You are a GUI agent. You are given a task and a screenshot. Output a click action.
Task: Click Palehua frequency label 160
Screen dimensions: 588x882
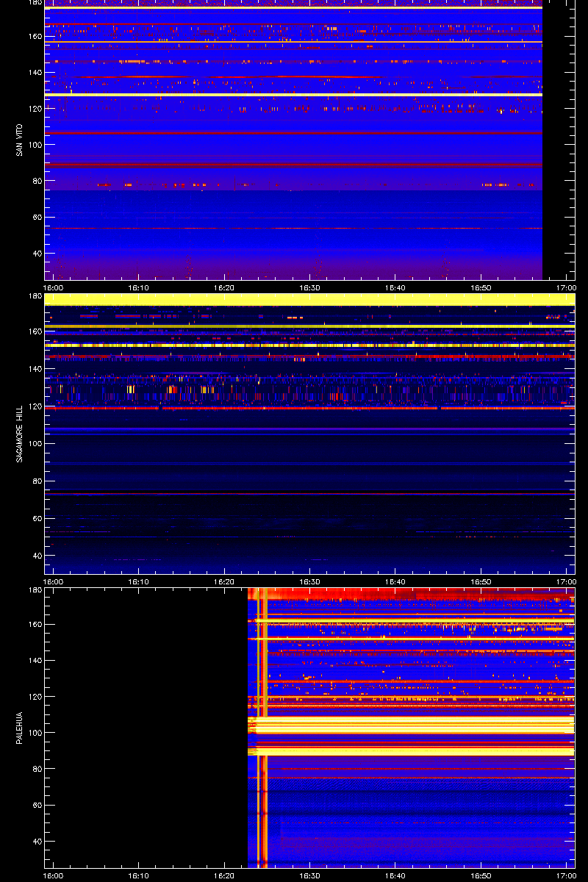tap(35, 624)
